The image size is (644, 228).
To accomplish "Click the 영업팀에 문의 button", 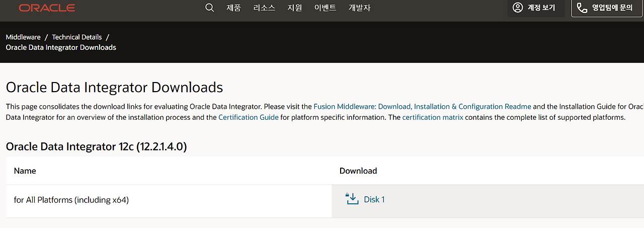I will (x=608, y=8).
